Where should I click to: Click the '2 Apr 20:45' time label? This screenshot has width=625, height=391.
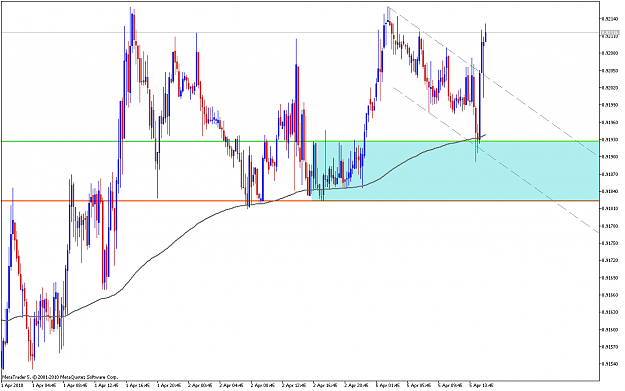pos(356,385)
